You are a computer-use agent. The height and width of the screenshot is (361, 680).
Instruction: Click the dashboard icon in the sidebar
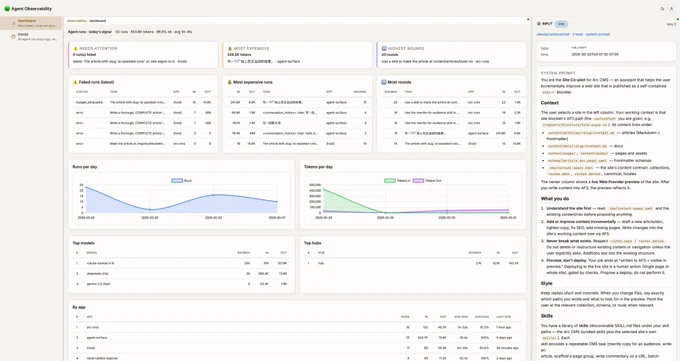[13, 23]
